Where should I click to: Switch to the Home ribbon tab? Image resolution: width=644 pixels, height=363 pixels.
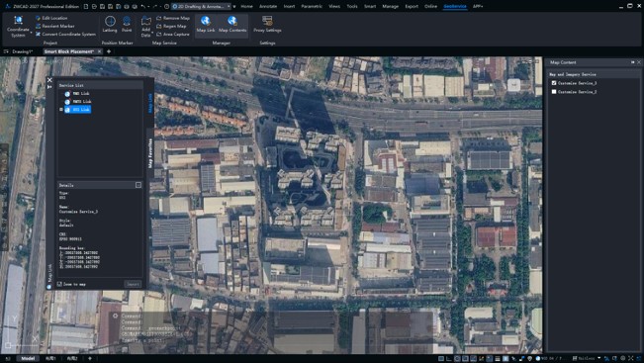pyautogui.click(x=246, y=6)
